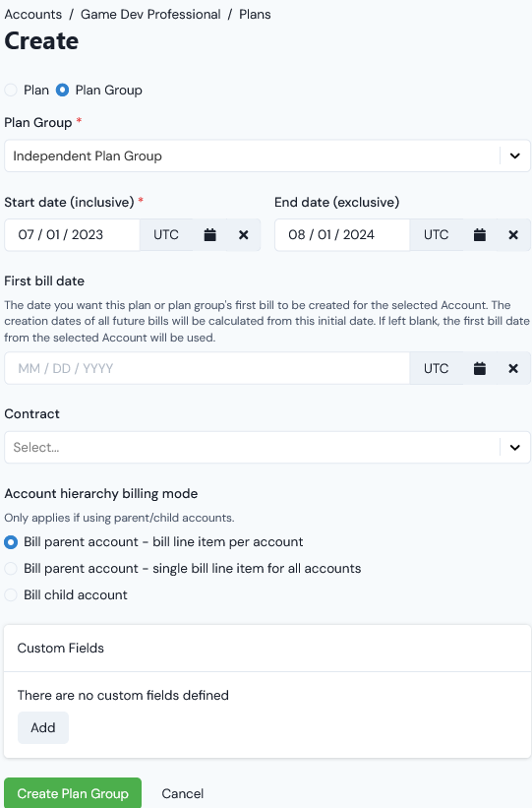Select bill line item per account option
Screen dimensions: 532x808
[x=11, y=542]
